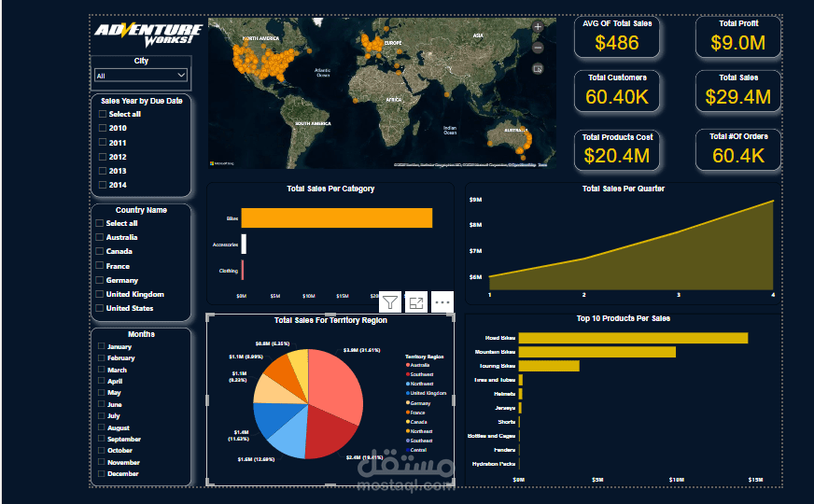This screenshot has height=504, width=814.
Task: Select the Total #Of Orders card
Action: tap(738, 150)
